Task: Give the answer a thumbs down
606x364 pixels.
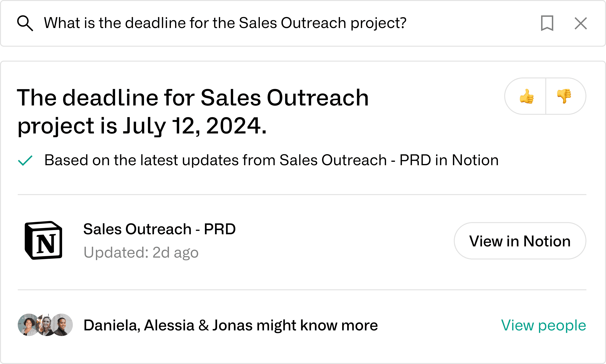Action: point(564,96)
